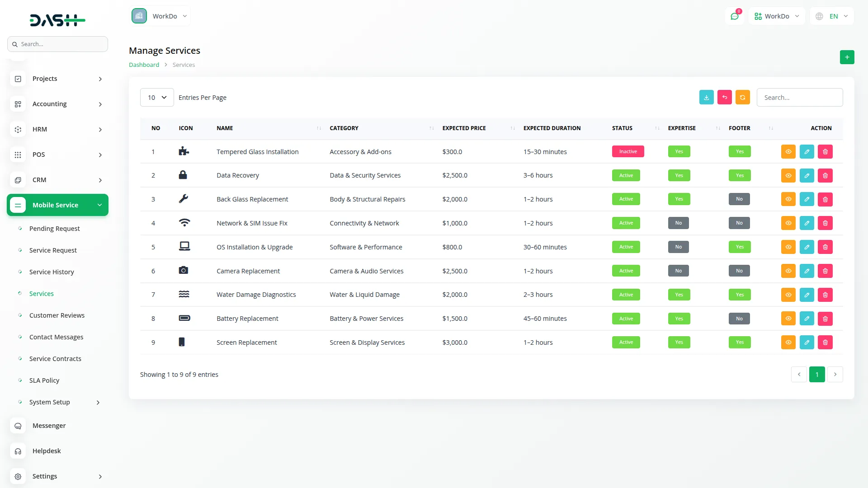Click the Dashboard breadcrumb link

pyautogui.click(x=144, y=65)
